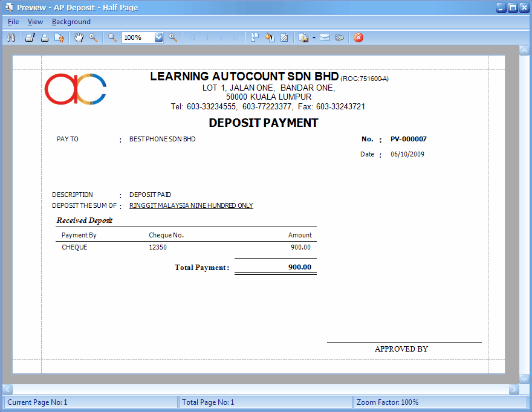
Task: Go to the last page
Action: 236,37
